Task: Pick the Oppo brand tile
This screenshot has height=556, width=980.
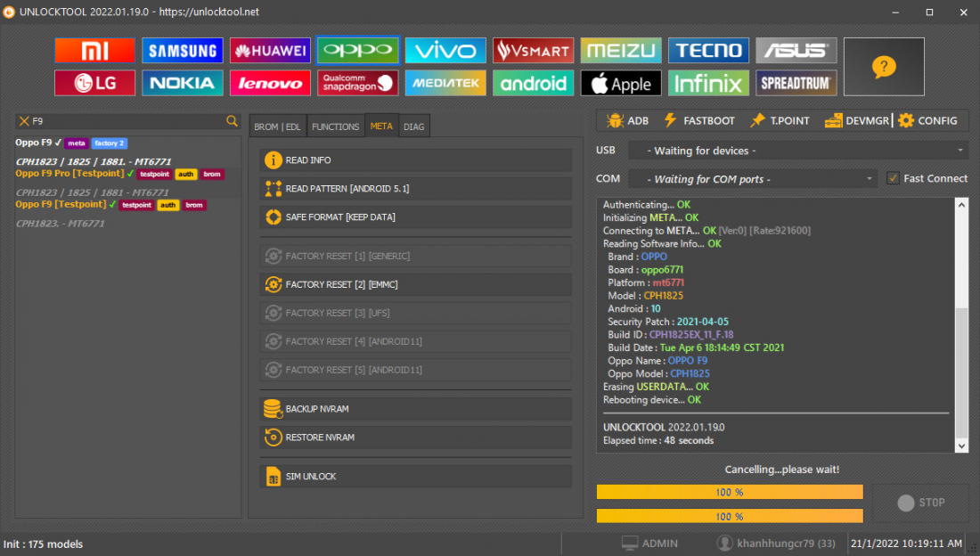Action: tap(357, 51)
